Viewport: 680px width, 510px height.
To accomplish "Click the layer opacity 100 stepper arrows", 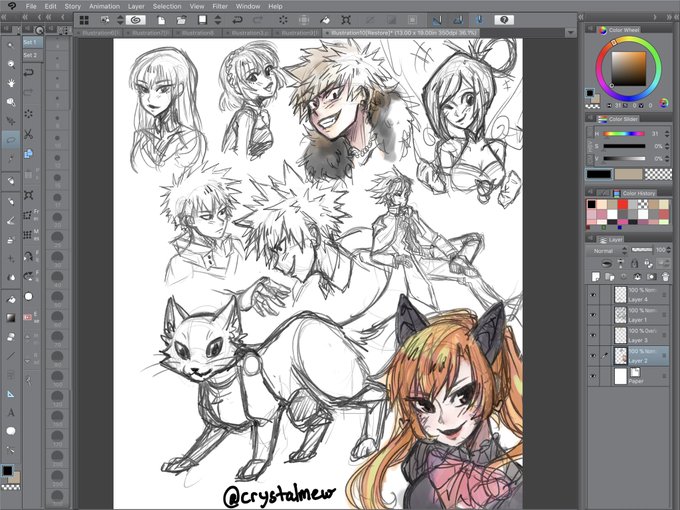I will point(668,250).
